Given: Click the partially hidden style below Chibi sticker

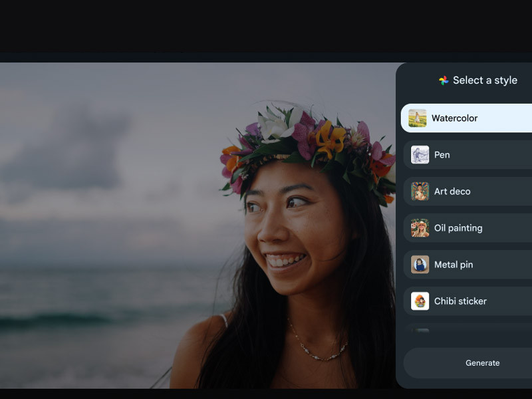Looking at the screenshot, I should [x=465, y=330].
